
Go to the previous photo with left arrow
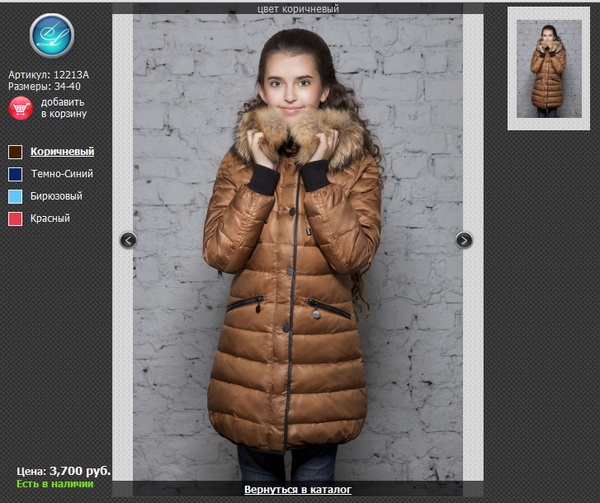[x=128, y=240]
